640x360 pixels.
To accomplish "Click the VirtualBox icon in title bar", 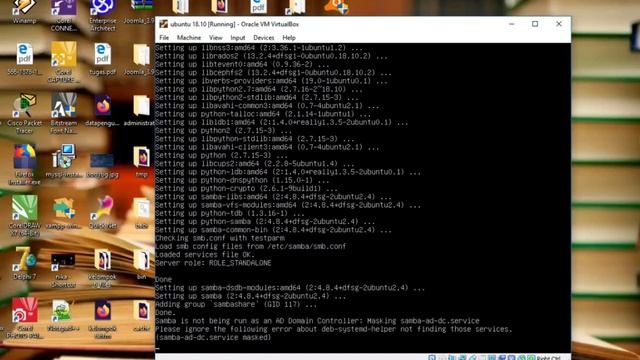I will 164,24.
